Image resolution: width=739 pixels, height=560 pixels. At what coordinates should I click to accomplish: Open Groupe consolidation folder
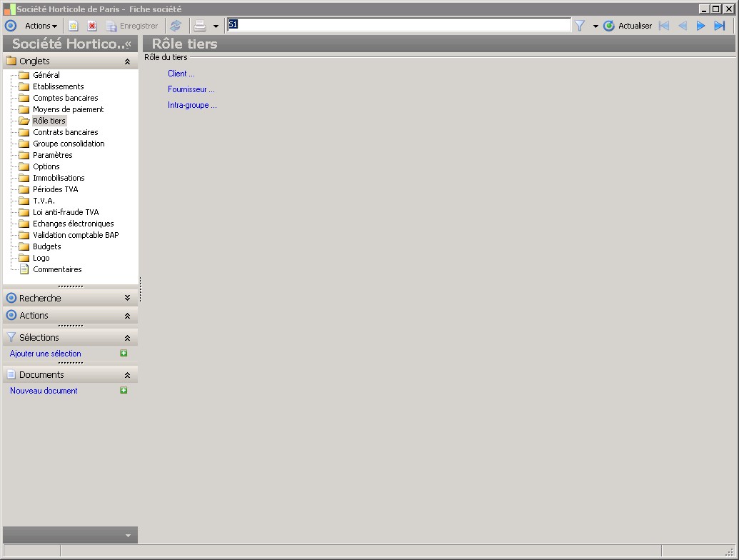coord(69,144)
